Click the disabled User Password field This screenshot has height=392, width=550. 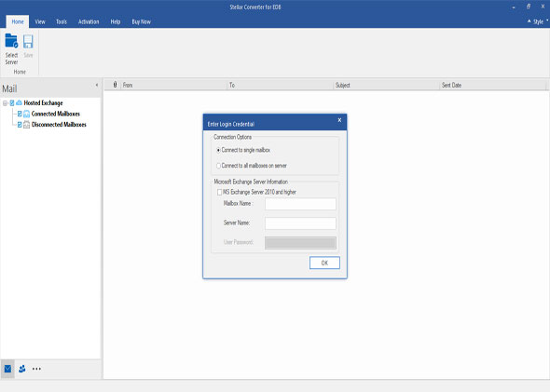click(x=300, y=243)
